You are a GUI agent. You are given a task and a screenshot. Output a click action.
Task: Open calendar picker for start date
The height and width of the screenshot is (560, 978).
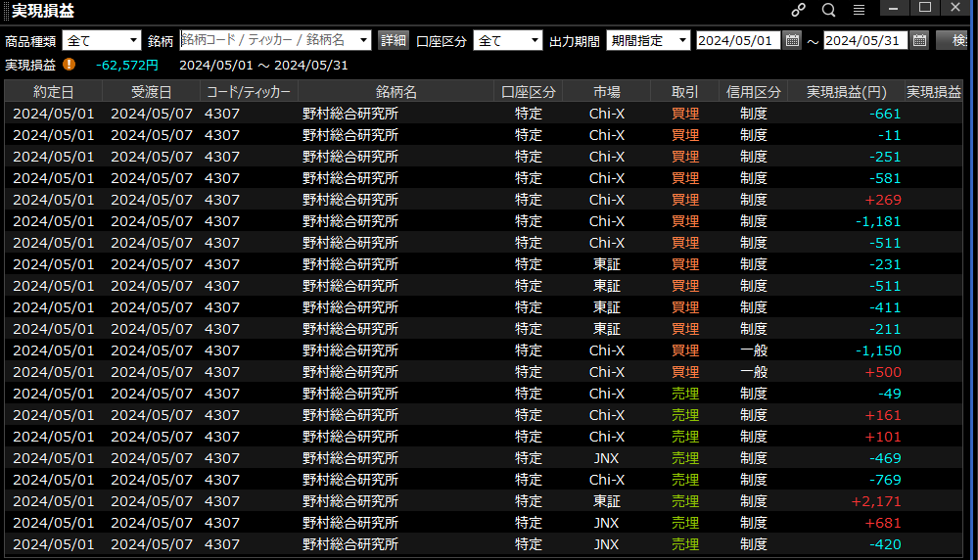pyautogui.click(x=792, y=40)
